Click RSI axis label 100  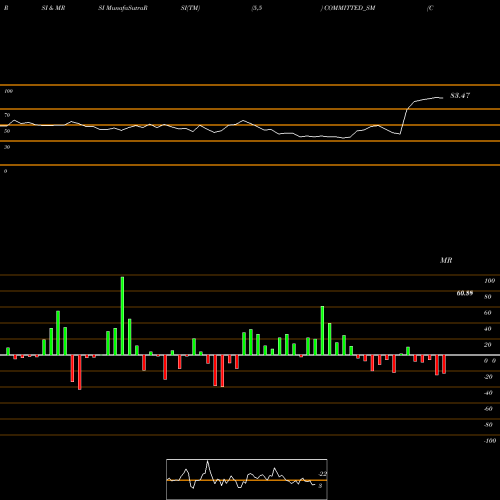click(x=8, y=91)
